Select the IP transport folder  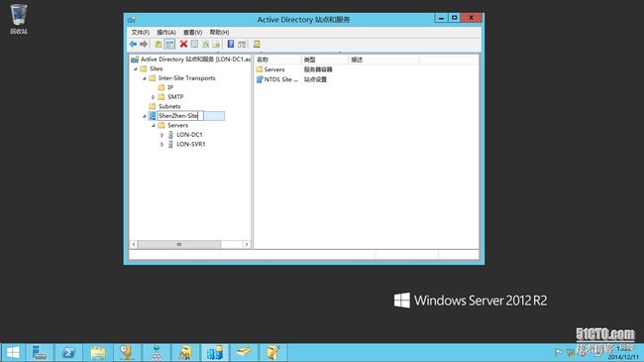(x=170, y=87)
